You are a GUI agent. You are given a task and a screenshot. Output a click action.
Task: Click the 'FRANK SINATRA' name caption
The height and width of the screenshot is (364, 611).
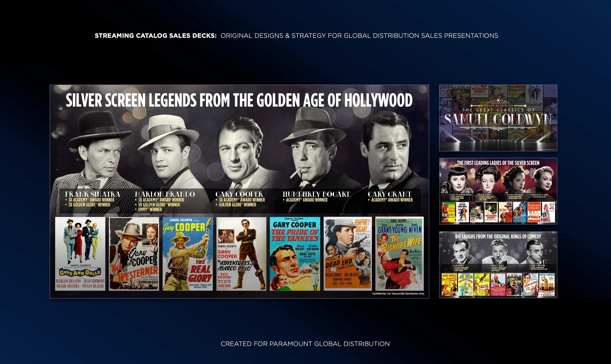pyautogui.click(x=93, y=194)
